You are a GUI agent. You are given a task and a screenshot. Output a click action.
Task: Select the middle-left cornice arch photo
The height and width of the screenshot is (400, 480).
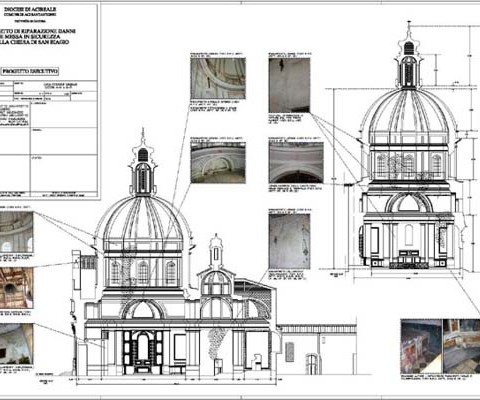[x=218, y=163]
